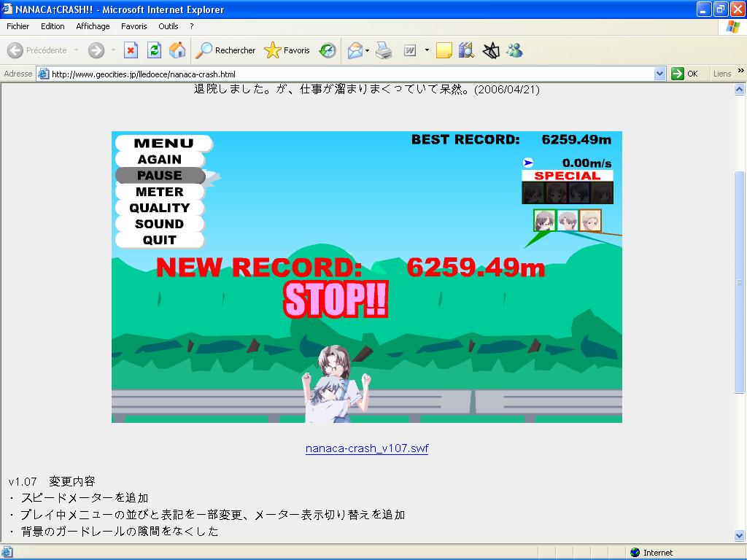Viewport: 747px width, 560px height.
Task: Click the yellow note Discuss icon
Action: pyautogui.click(x=444, y=50)
